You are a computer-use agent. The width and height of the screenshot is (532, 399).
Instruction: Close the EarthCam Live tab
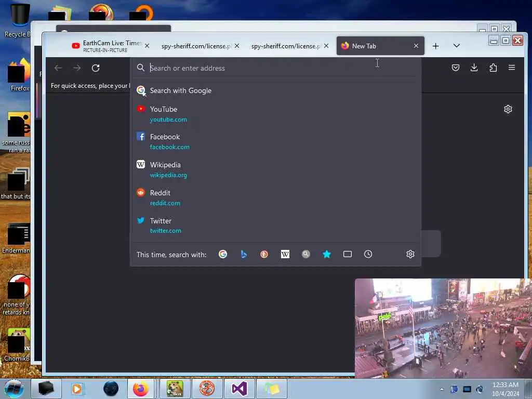tap(147, 46)
